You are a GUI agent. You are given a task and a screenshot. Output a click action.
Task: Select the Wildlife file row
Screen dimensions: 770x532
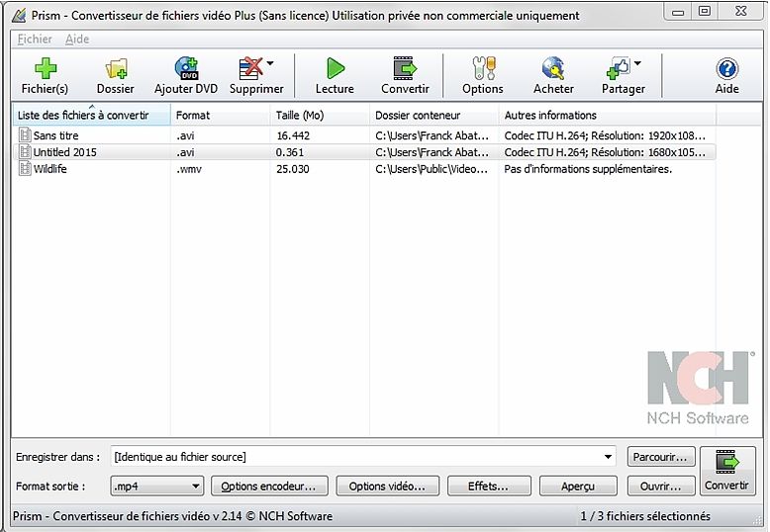pos(49,169)
